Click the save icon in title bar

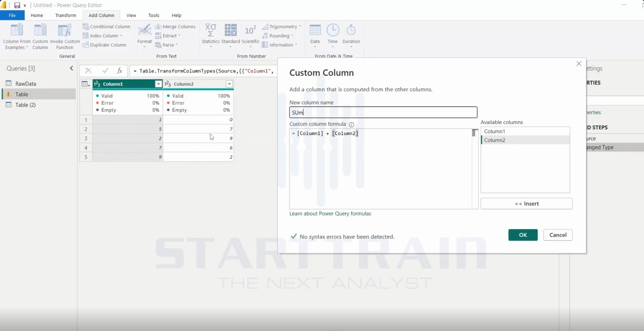point(17,5)
